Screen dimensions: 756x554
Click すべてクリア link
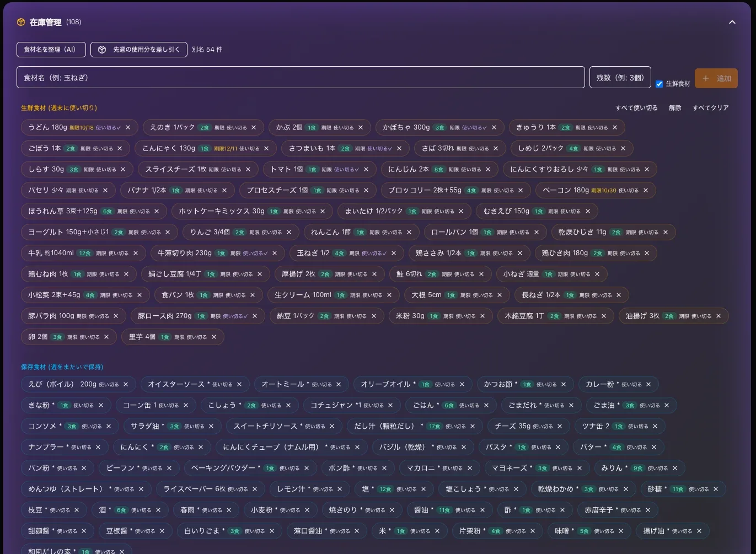tap(711, 108)
